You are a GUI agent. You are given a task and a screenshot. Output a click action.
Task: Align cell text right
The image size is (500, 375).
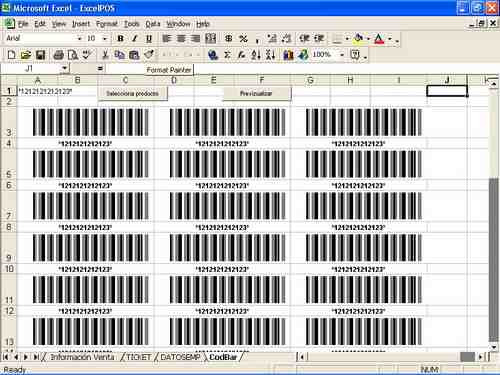click(x=196, y=39)
